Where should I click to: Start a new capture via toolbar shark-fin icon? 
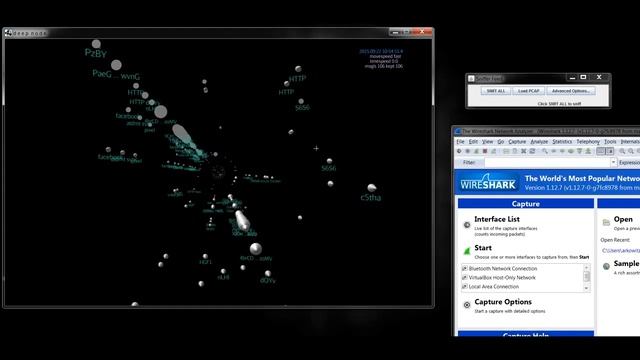(x=476, y=151)
